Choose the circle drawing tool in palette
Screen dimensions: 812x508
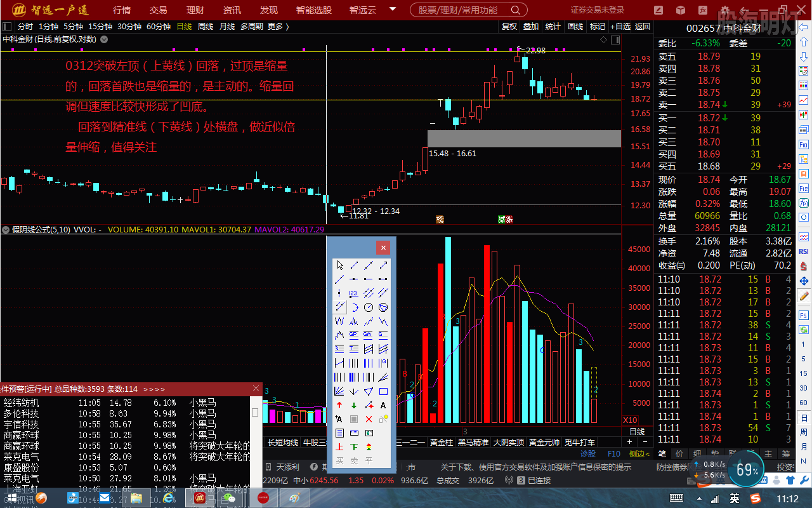click(x=369, y=307)
